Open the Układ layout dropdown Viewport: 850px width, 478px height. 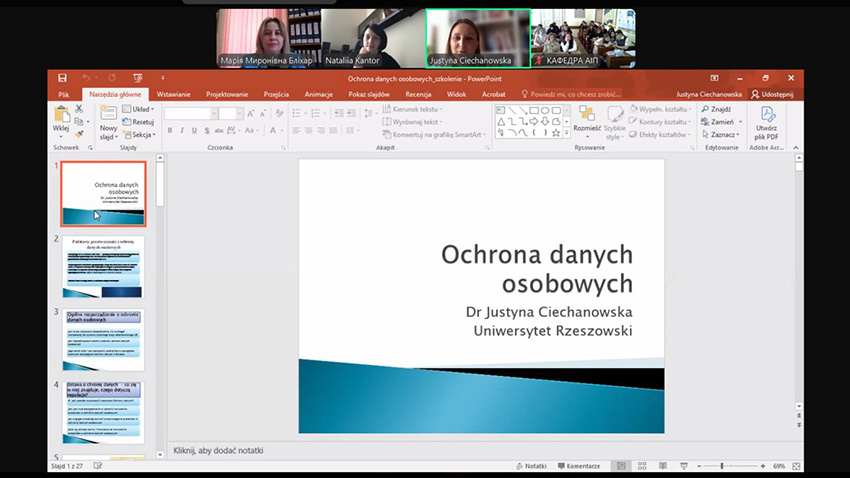click(140, 109)
